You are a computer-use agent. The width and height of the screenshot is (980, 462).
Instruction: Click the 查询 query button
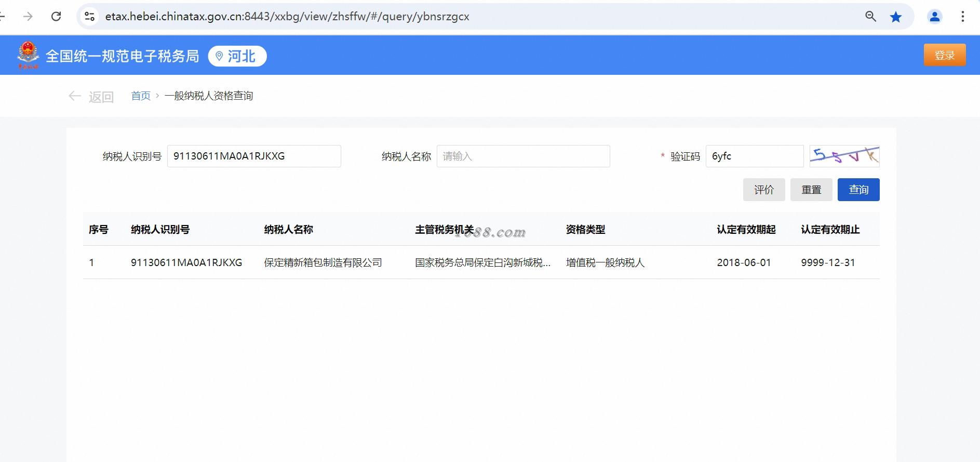858,190
